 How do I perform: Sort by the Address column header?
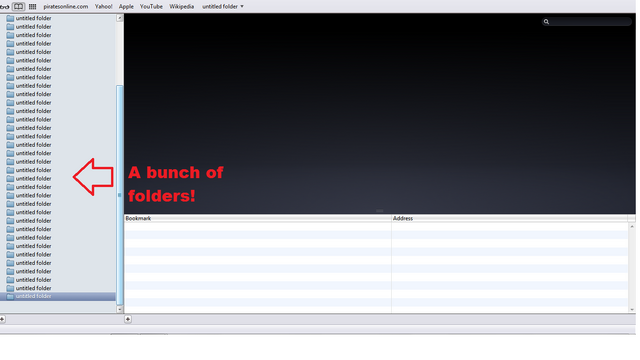tap(509, 218)
